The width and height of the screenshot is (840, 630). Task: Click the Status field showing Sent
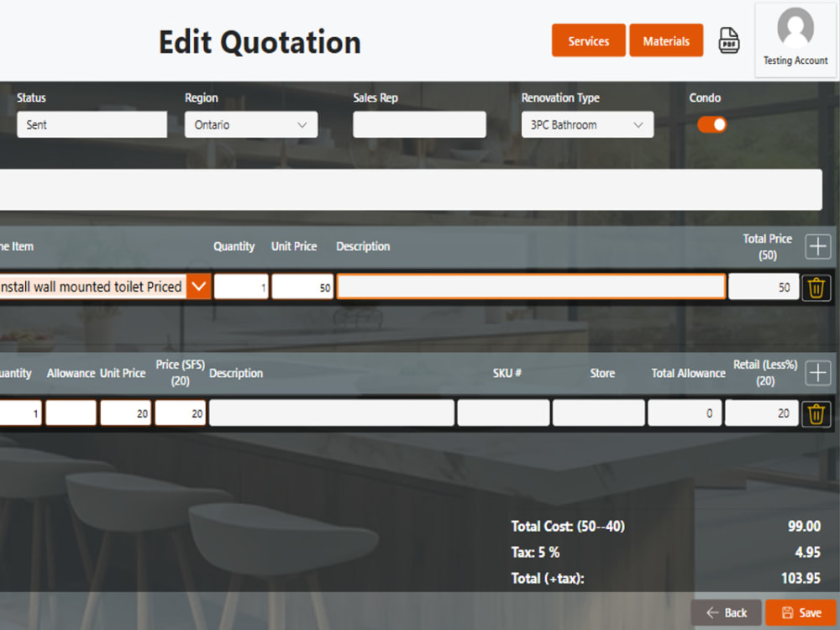pos(92,124)
